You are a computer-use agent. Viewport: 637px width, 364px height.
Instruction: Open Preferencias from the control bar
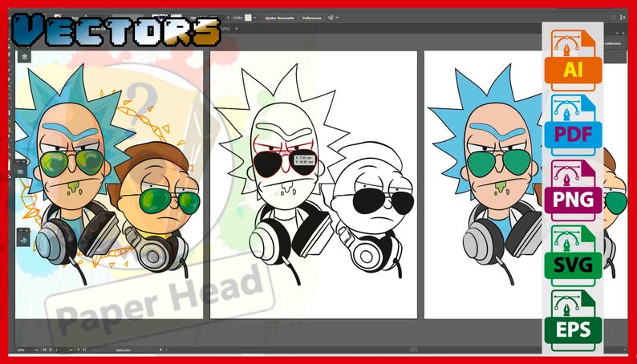(311, 18)
